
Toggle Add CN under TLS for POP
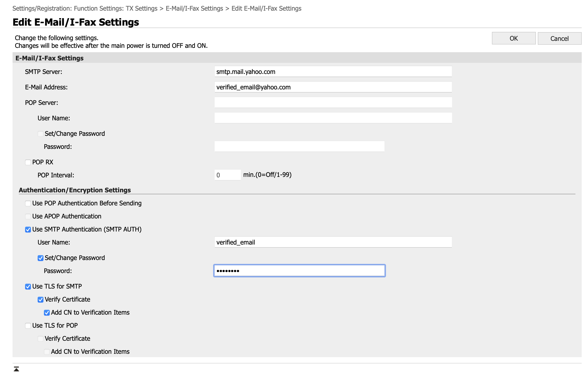(47, 352)
